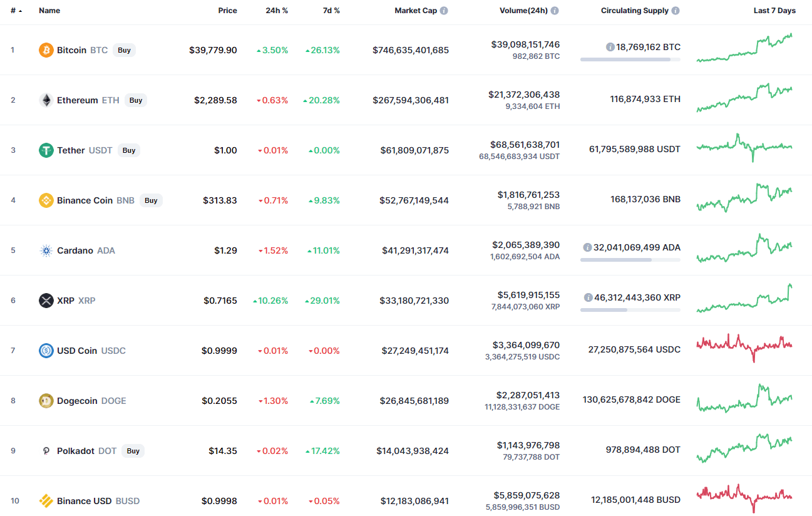This screenshot has width=812, height=516.
Task: Click the Volume(24h) header info icon
Action: [x=555, y=10]
